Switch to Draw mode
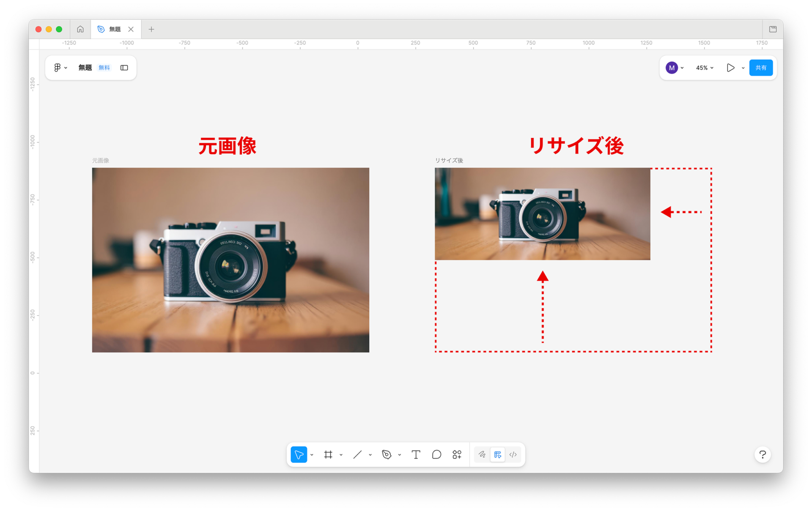 pos(482,454)
